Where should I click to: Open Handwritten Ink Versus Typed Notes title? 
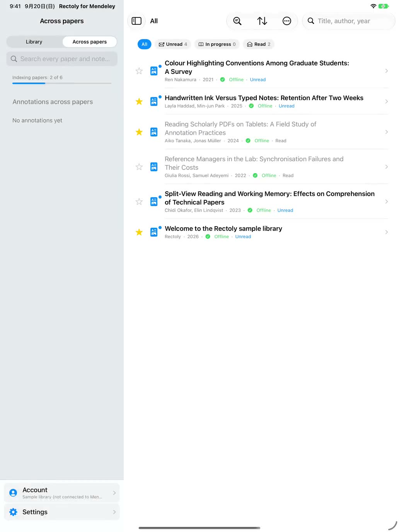click(264, 98)
